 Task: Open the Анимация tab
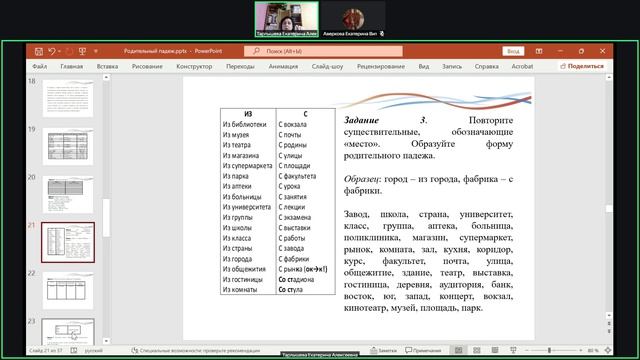(x=283, y=66)
